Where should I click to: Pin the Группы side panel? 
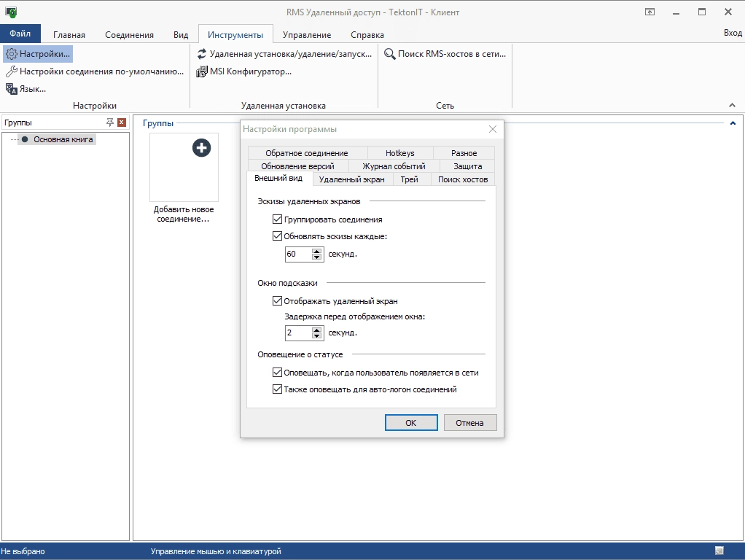110,122
